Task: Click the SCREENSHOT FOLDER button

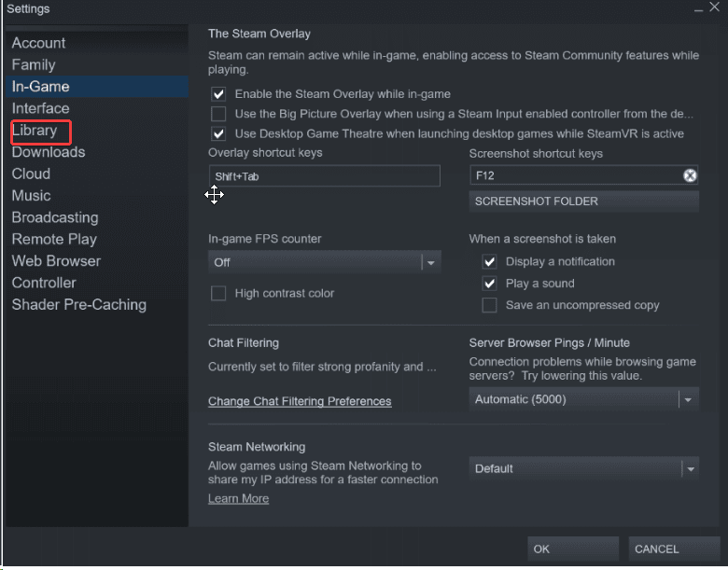Action: [x=583, y=202]
